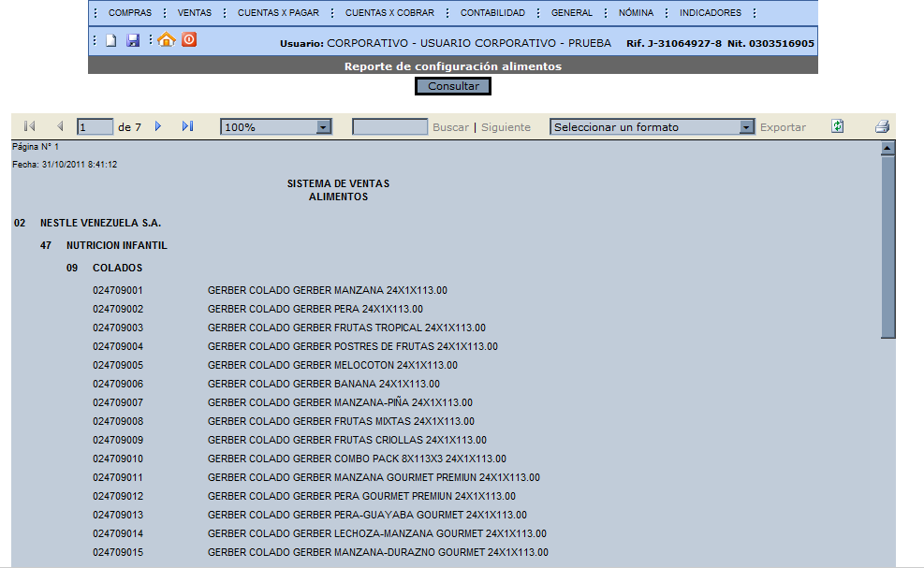The height and width of the screenshot is (568, 924).
Task: Click the SISTEMA DE VENTAS title
Action: pyautogui.click(x=338, y=183)
